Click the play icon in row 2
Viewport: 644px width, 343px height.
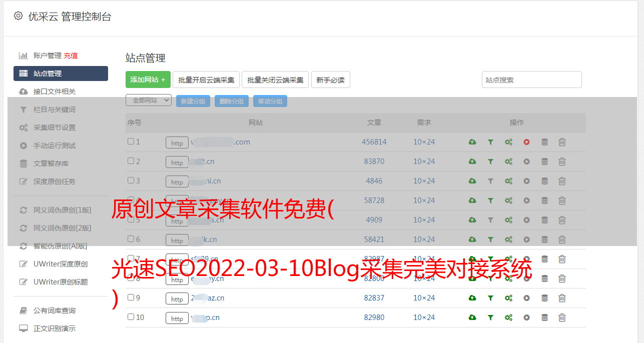coord(526,161)
